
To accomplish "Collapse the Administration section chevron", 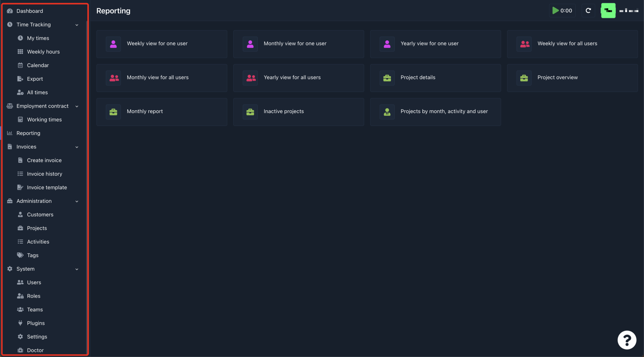I will [x=77, y=201].
